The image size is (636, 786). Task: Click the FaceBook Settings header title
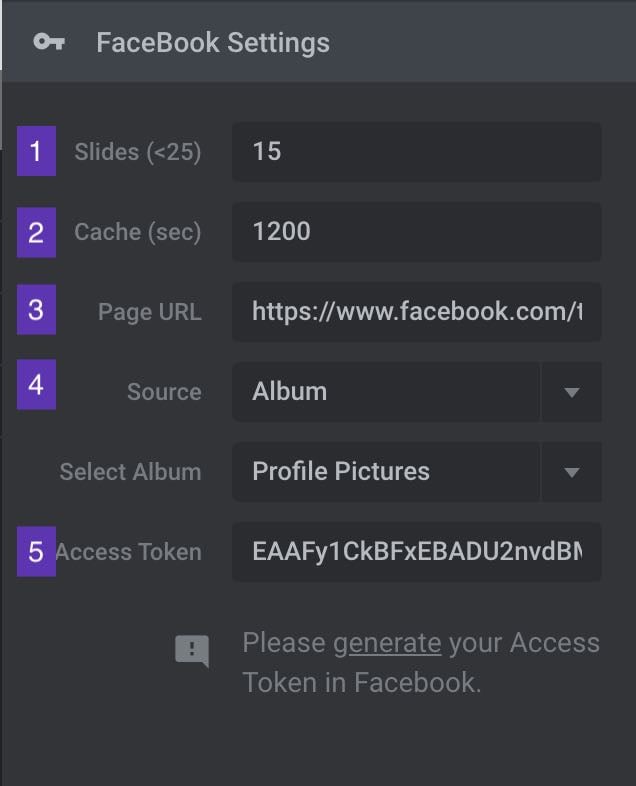[213, 43]
